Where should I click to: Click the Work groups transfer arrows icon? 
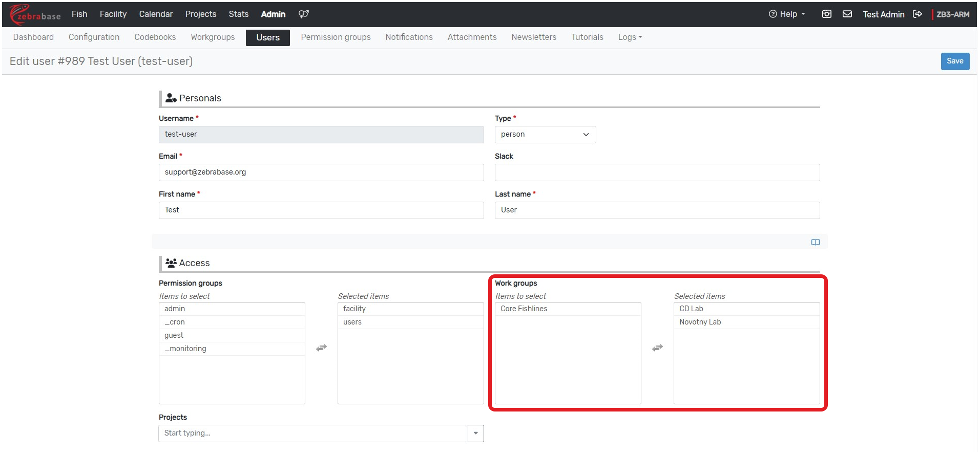[657, 348]
